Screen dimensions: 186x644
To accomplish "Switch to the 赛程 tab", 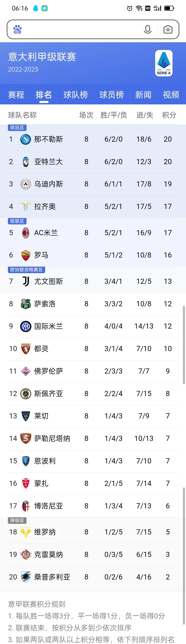I will [16, 95].
